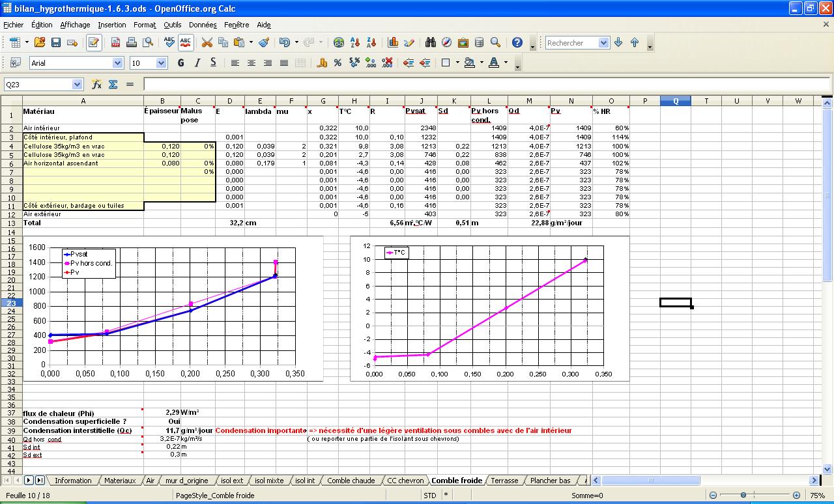834x504 pixels.
Task: Toggle underline formatting
Action: 213,63
